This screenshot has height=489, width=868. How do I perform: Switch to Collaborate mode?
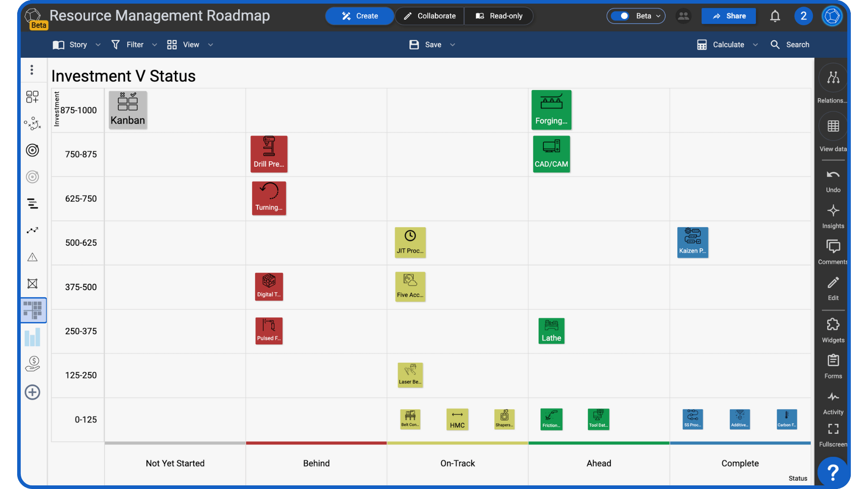click(429, 16)
